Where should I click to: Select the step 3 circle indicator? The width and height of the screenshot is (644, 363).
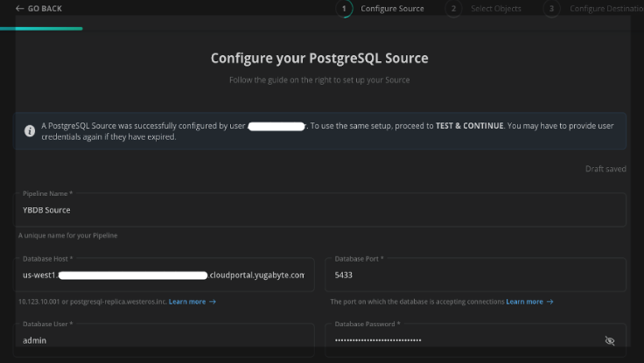point(551,9)
